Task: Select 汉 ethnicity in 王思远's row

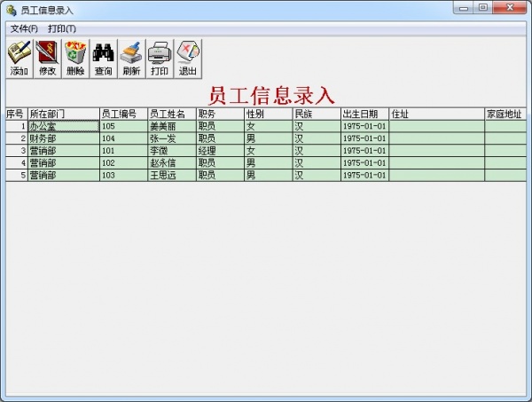Action: pos(317,175)
